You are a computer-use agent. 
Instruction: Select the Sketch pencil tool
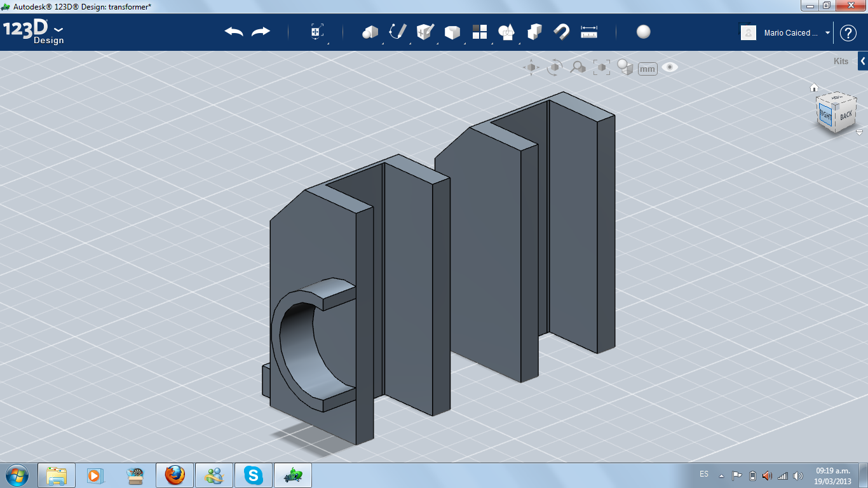tap(398, 32)
